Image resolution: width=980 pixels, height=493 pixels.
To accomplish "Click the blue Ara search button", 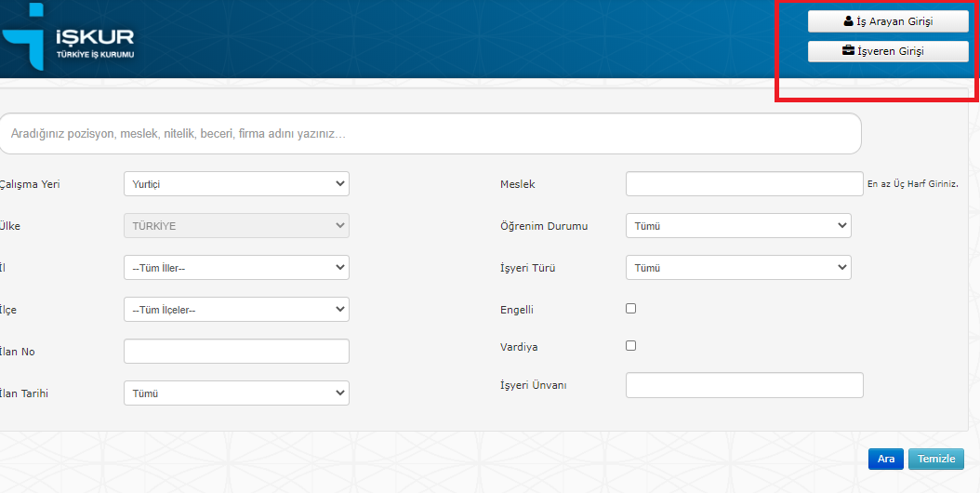I will (x=885, y=459).
